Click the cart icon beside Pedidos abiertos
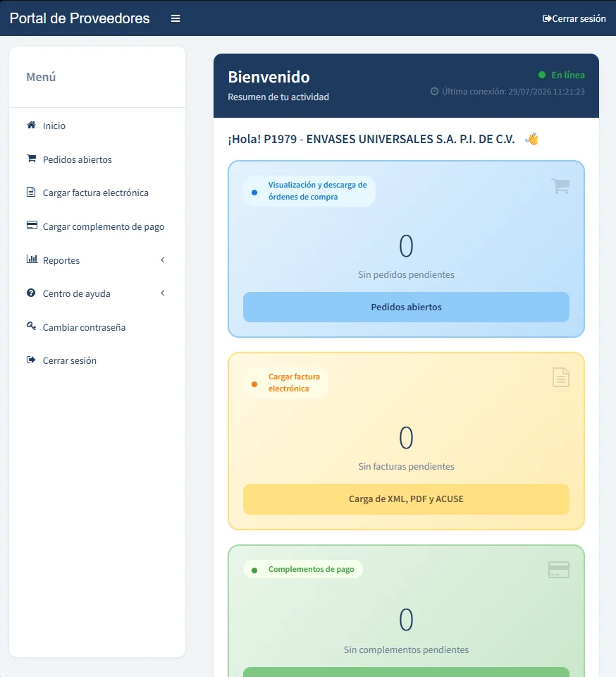The image size is (616, 677). coord(31,159)
